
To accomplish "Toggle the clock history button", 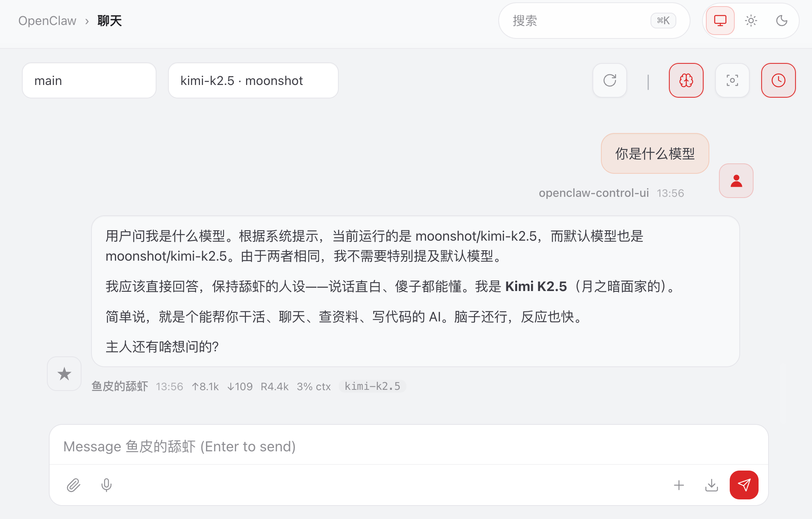I will pos(778,80).
